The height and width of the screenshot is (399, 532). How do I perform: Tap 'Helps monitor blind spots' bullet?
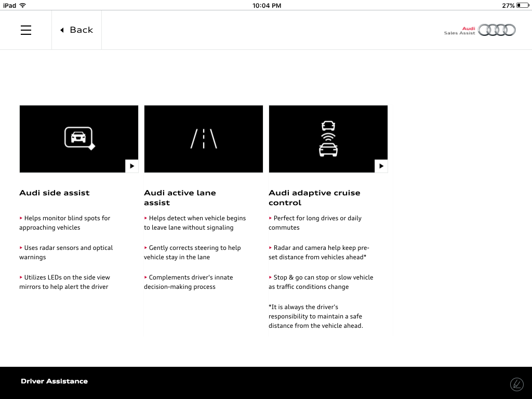click(65, 222)
